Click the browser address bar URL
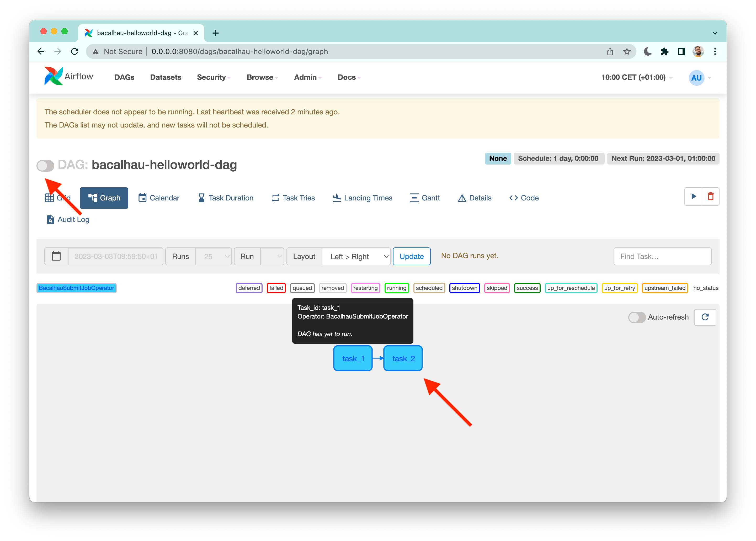The width and height of the screenshot is (756, 541). tap(239, 52)
